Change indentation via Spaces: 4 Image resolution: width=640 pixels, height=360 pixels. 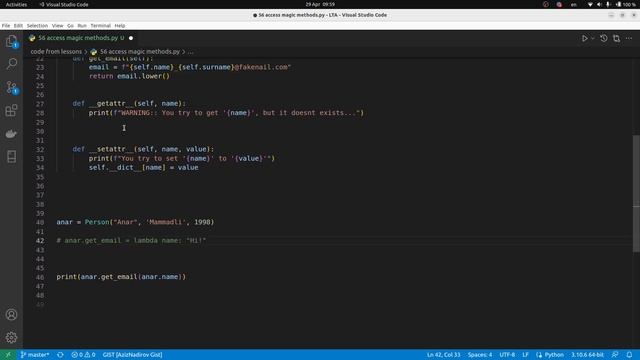click(x=480, y=355)
